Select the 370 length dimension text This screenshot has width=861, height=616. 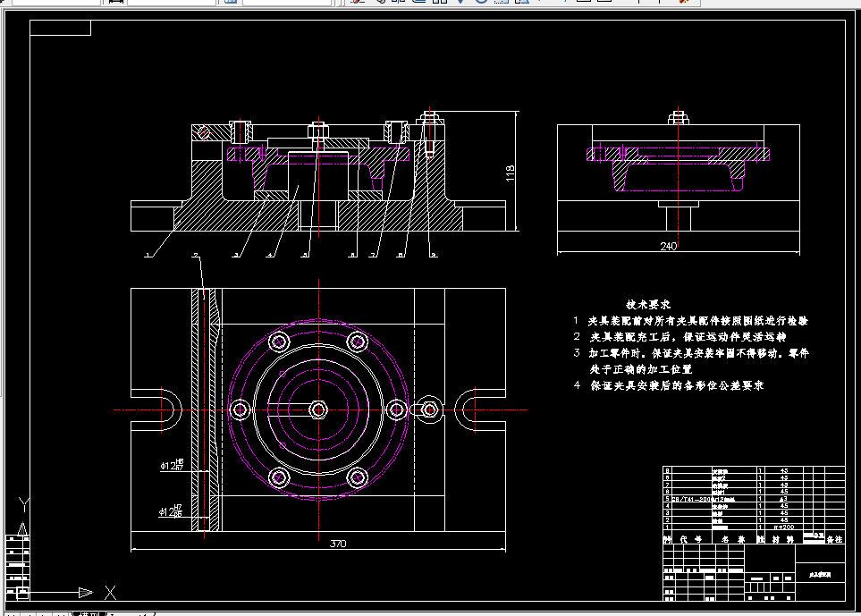point(338,544)
